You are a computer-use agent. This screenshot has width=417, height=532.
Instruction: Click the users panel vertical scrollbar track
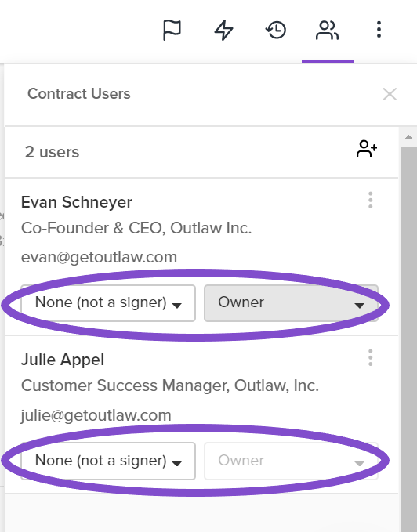click(x=408, y=339)
